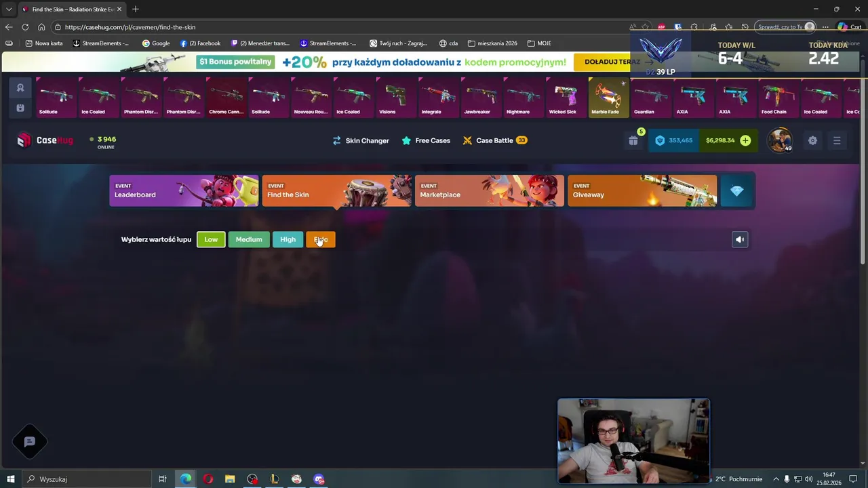Open the gift box rewards icon

633,140
